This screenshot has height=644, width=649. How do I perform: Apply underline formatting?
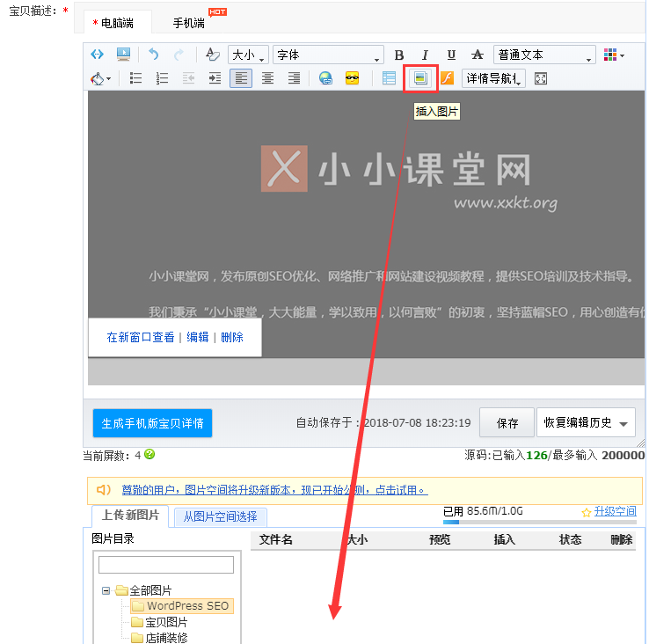(x=451, y=55)
